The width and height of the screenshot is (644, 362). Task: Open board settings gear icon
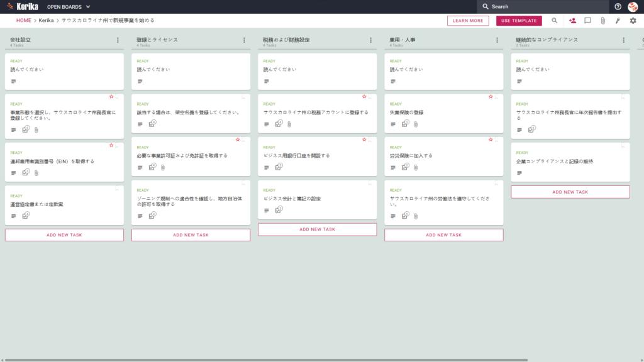click(633, 21)
